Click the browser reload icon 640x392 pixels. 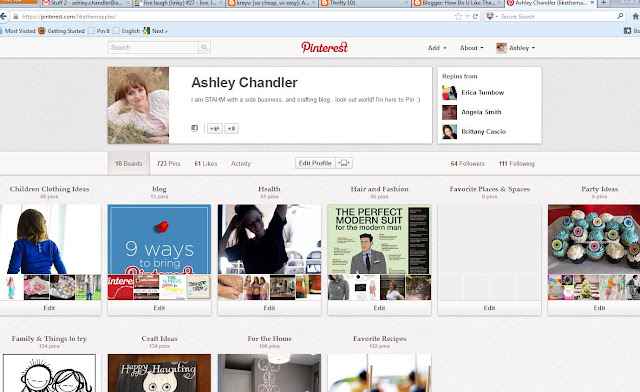tap(475, 17)
